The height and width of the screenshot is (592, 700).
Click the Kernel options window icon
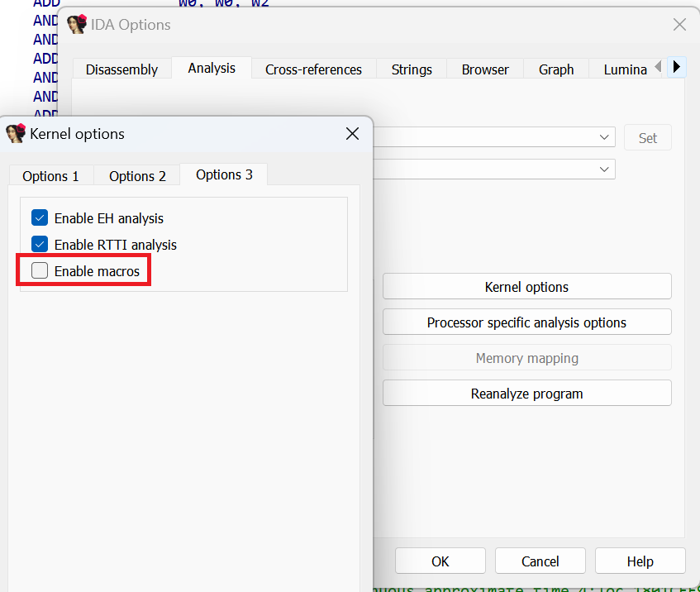[x=16, y=133]
